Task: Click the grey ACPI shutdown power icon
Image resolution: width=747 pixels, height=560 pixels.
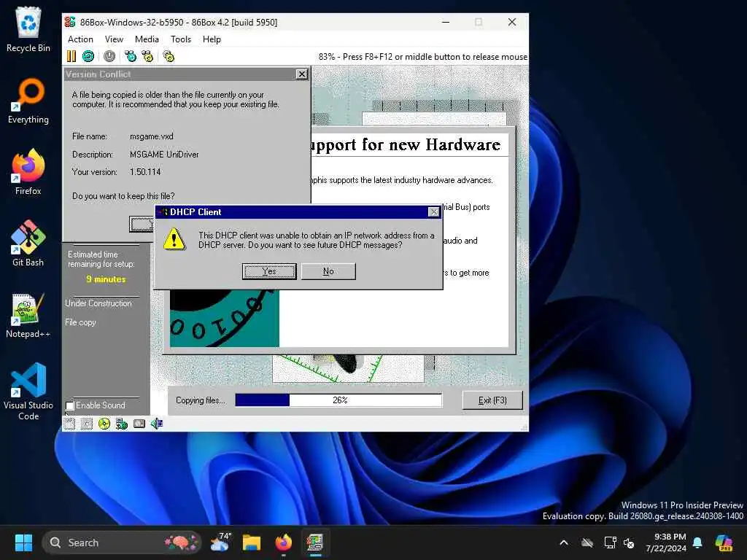Action: pos(109,56)
